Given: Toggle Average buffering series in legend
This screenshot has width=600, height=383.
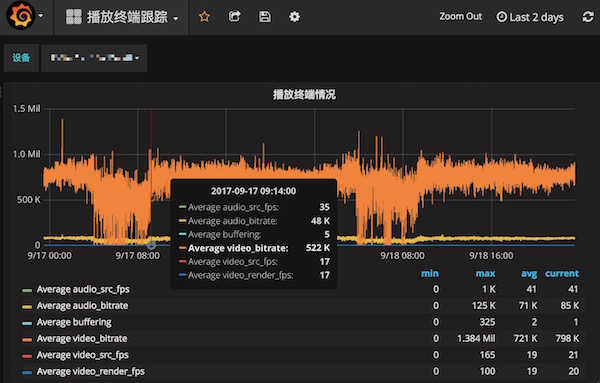Looking at the screenshot, I should [x=74, y=322].
